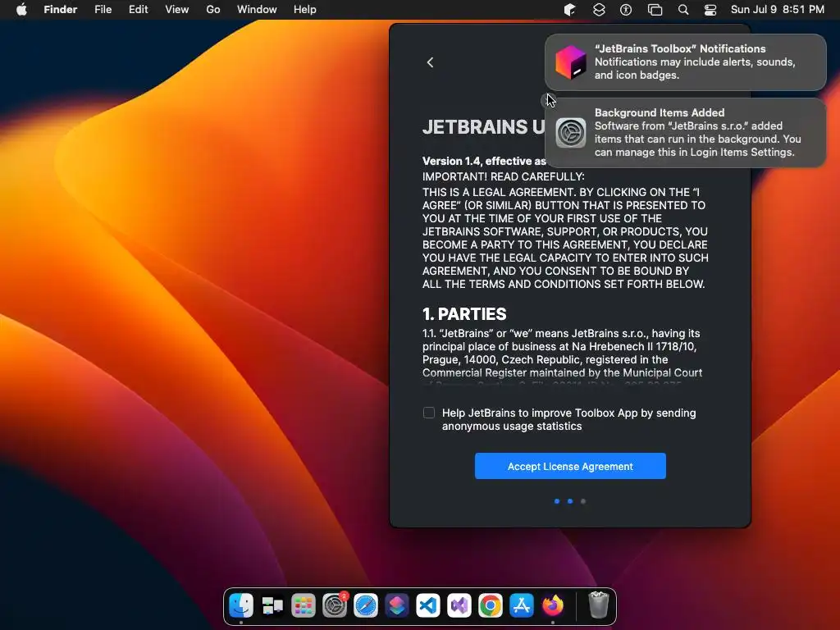The image size is (840, 630).
Task: Open the Apple menu
Action: point(21,9)
